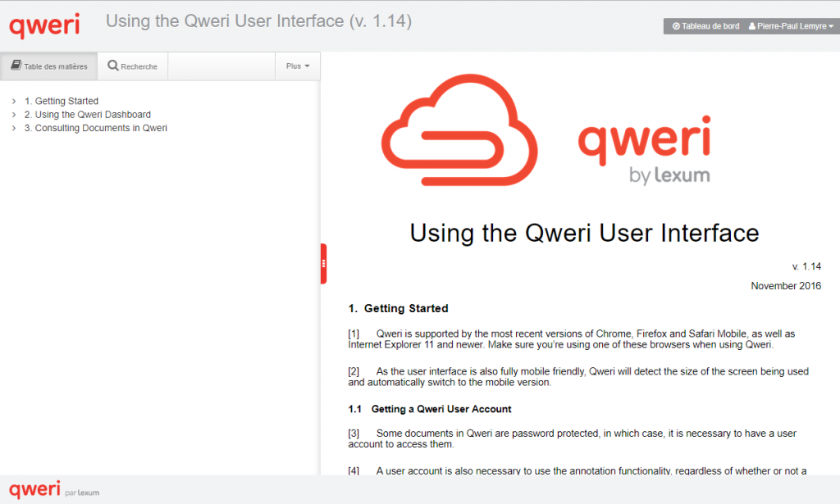This screenshot has height=504, width=840.
Task: Click the qweri logo in the header
Action: (x=44, y=25)
